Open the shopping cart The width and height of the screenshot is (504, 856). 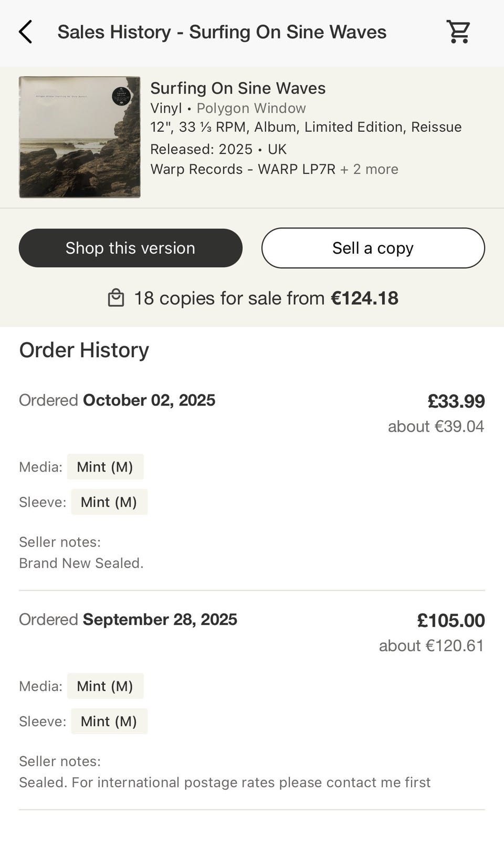pyautogui.click(x=458, y=32)
